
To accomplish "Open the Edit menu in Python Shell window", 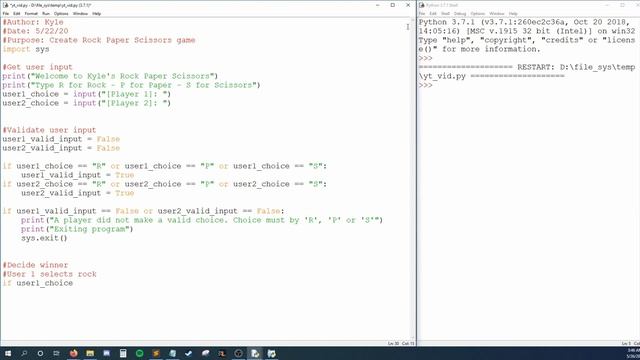I will click(433, 13).
